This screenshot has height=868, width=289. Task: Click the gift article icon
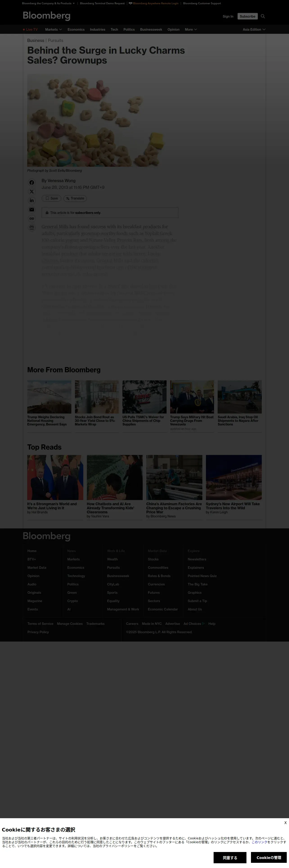(x=32, y=227)
